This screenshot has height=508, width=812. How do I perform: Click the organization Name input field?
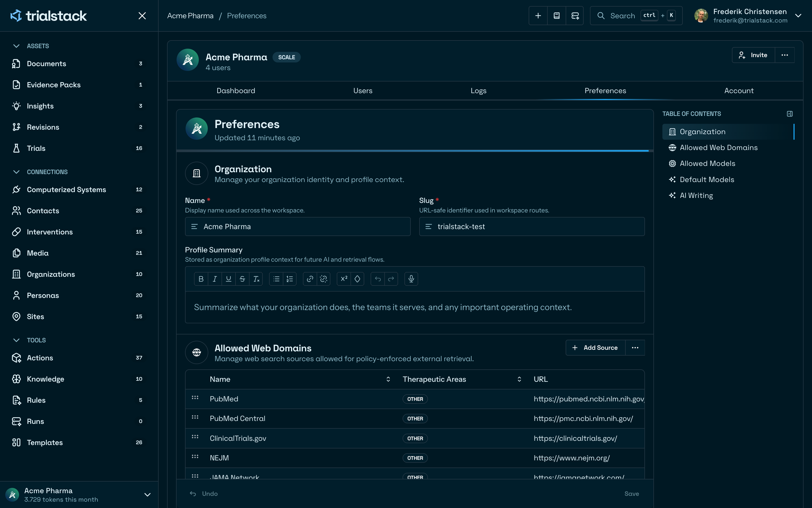point(298,226)
